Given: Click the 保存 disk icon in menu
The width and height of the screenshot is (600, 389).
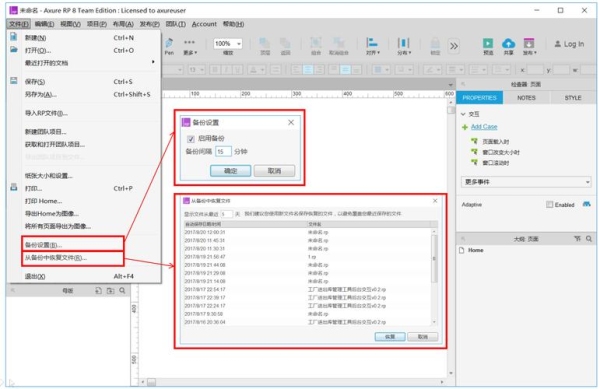Looking at the screenshot, I should click(13, 81).
